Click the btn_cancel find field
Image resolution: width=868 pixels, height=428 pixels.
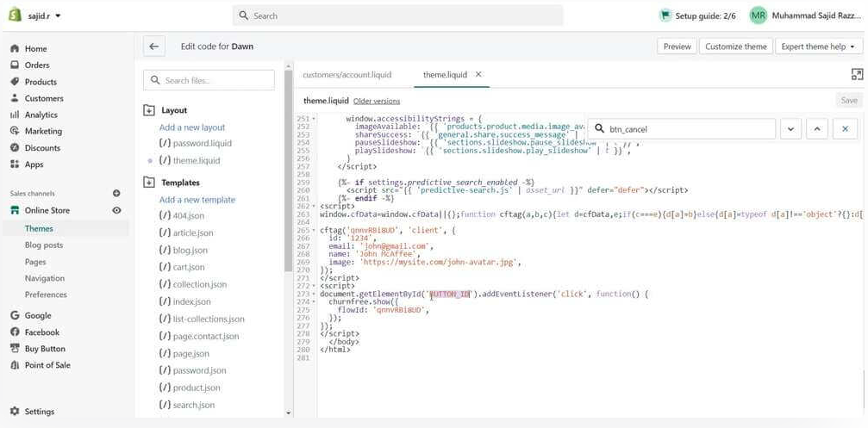[x=682, y=129]
